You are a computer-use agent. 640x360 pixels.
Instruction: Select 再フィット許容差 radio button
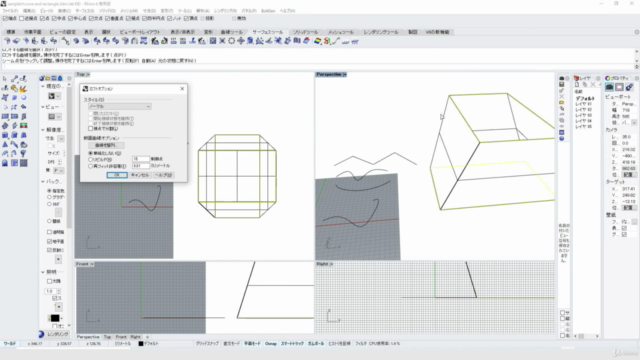tap(91, 166)
